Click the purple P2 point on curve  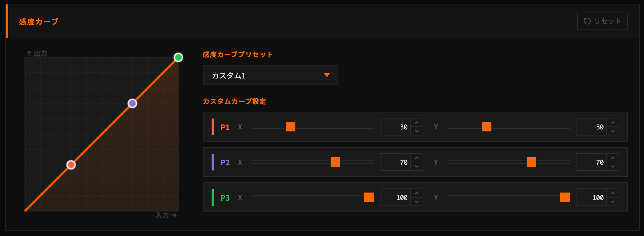coord(132,103)
